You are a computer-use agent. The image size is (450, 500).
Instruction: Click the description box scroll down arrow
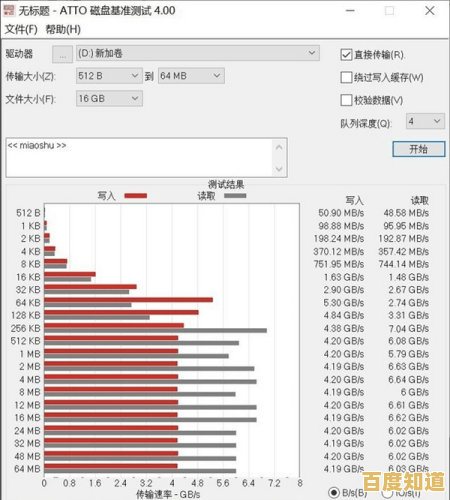coord(279,169)
